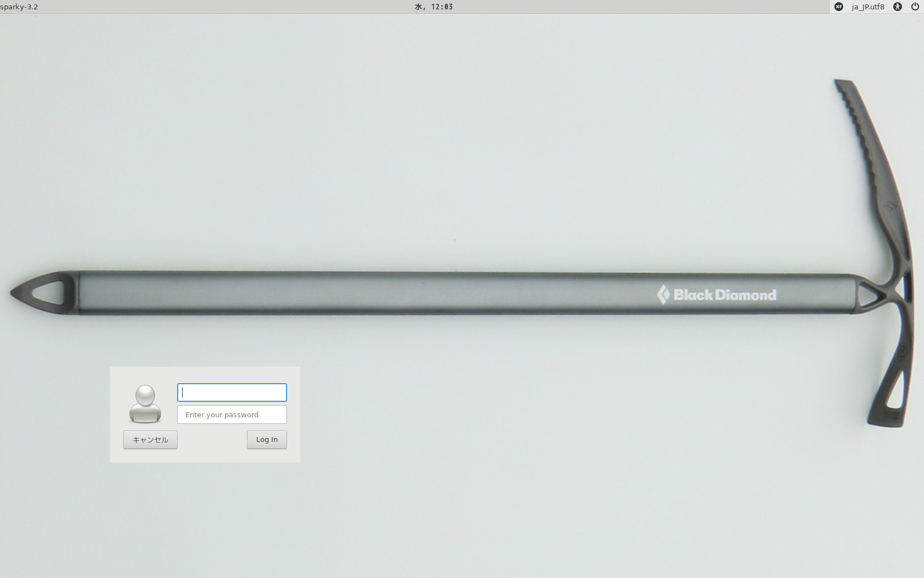Click the clock showing 水, 12:03

click(x=434, y=7)
